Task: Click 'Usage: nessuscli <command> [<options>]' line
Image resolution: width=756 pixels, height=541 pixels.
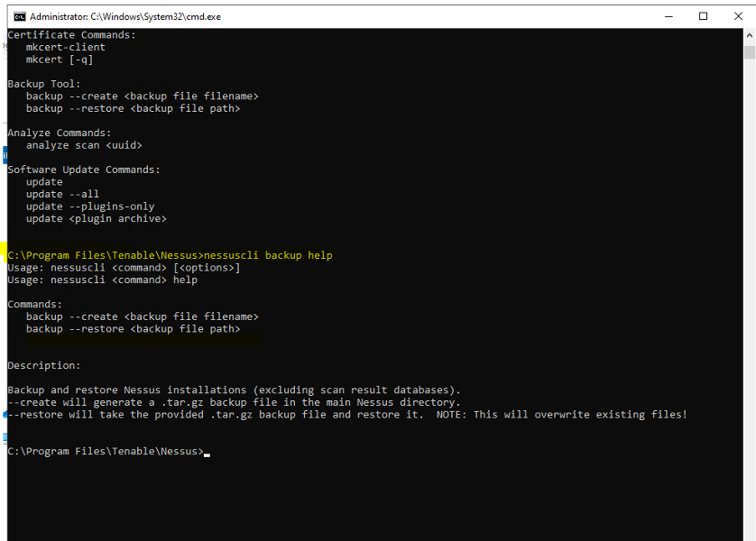Action: (x=124, y=268)
